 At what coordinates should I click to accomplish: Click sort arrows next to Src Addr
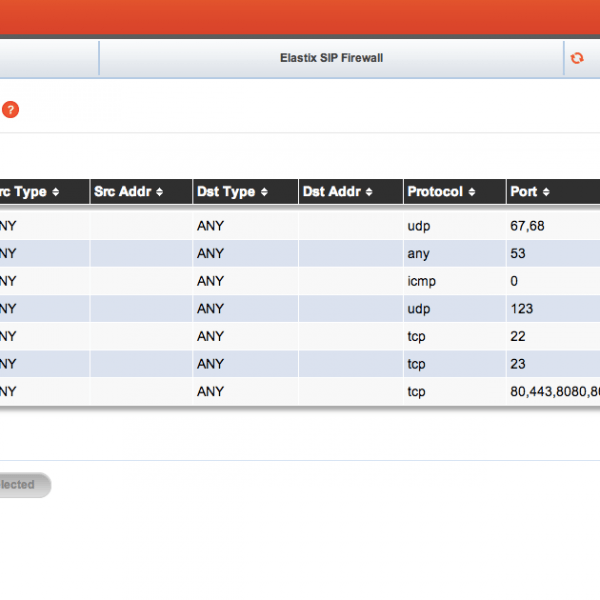tap(158, 192)
